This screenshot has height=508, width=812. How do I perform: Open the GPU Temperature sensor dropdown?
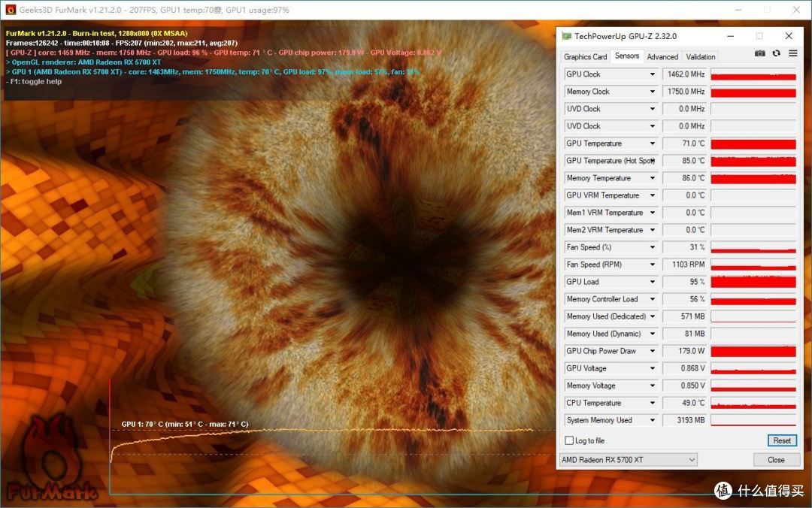(x=653, y=144)
